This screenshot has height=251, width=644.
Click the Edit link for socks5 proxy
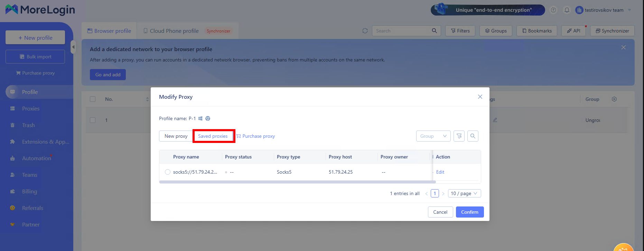click(440, 172)
